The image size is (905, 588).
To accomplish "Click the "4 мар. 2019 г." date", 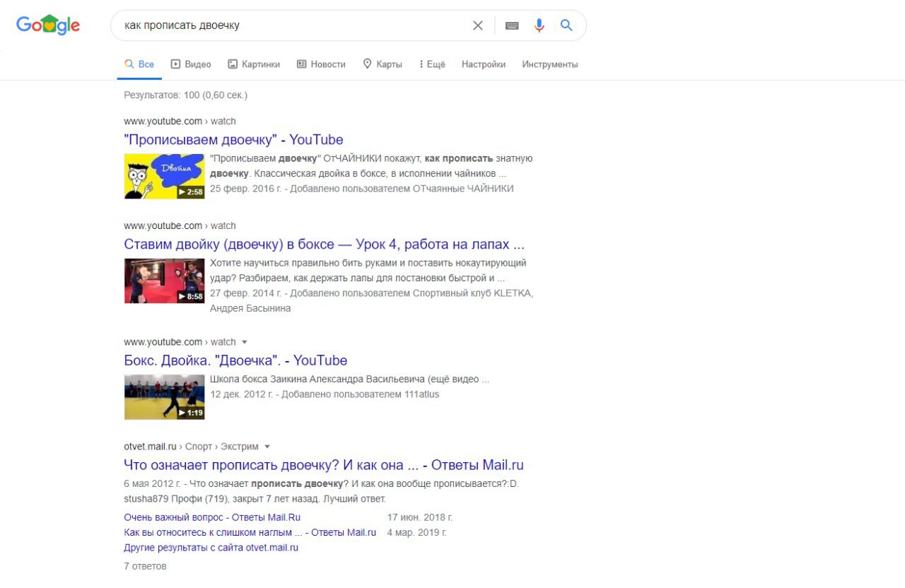I will coord(417,532).
